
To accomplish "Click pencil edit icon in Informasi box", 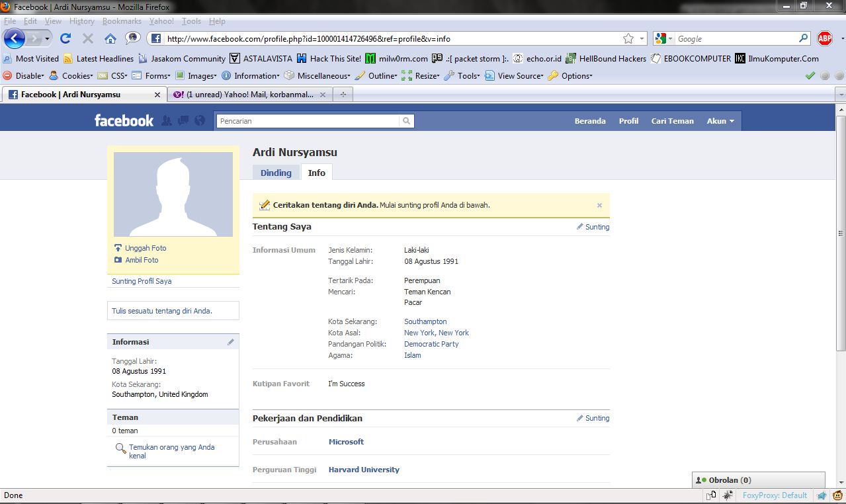I will pyautogui.click(x=230, y=342).
